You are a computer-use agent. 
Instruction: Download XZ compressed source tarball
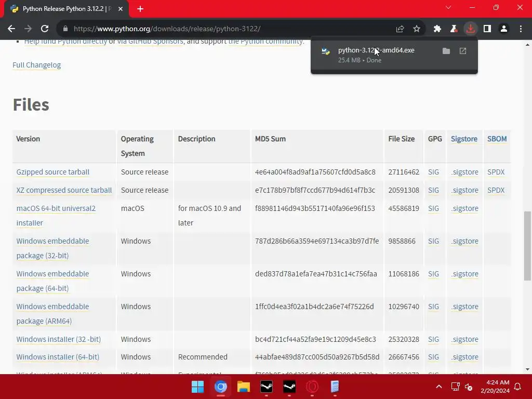pyautogui.click(x=64, y=190)
